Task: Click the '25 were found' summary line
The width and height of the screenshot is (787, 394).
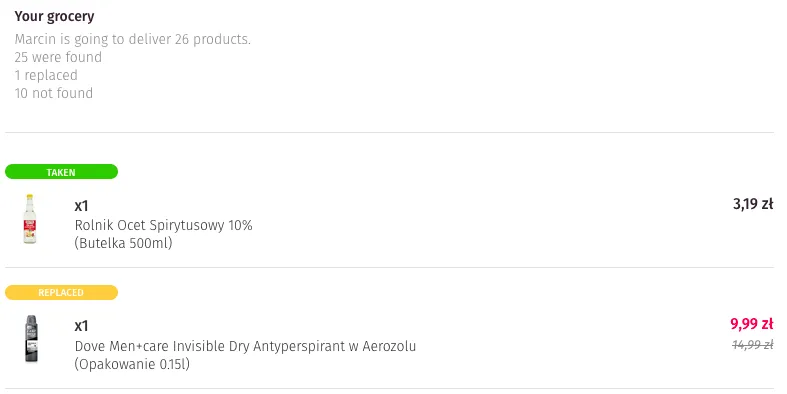Action: [58, 57]
